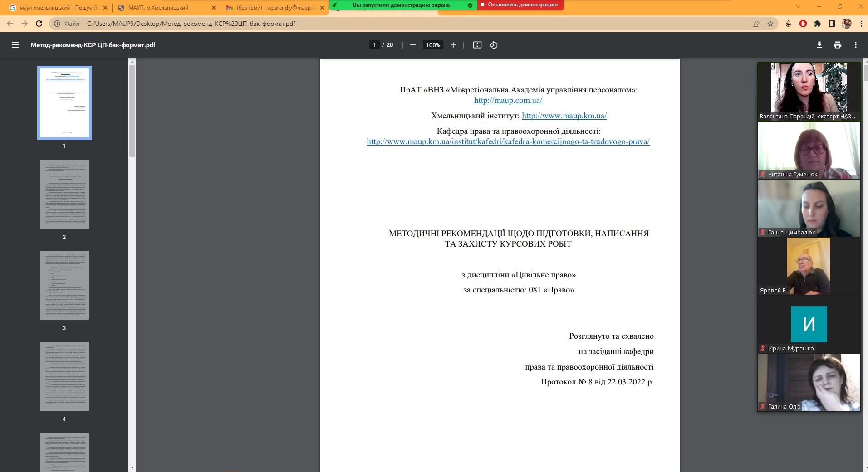Viewport: 868px width, 472px height.
Task: Select the partially visible page 5 thumbnail
Action: [x=64, y=453]
